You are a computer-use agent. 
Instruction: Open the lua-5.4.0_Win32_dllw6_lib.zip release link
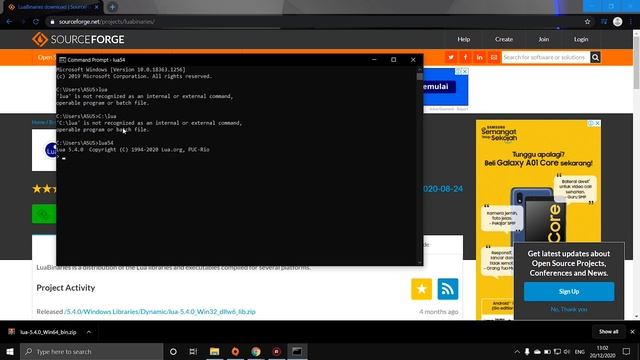click(160, 311)
